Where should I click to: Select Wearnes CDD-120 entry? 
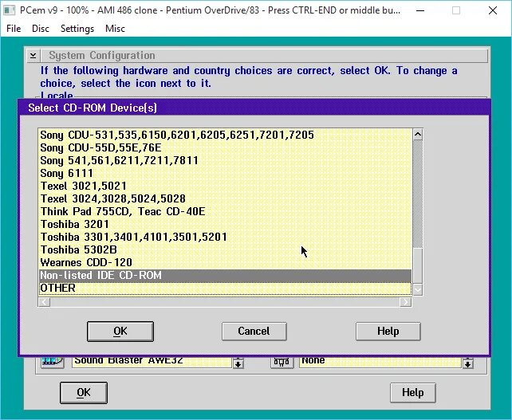[x=225, y=262]
